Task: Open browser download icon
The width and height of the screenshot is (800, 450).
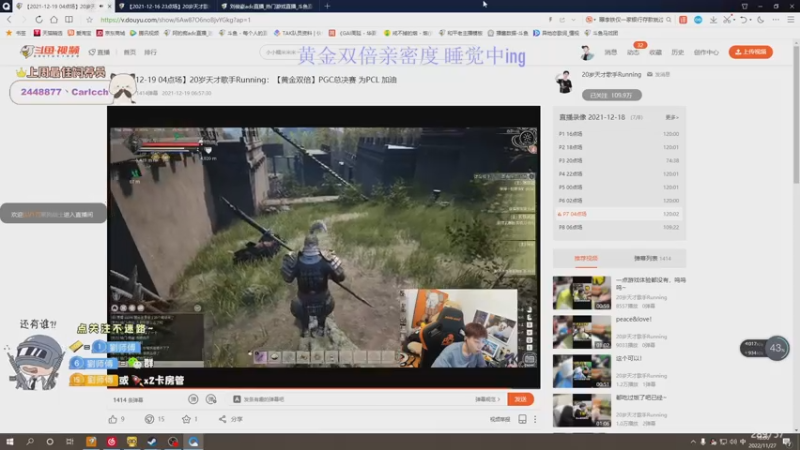Action: pos(713,20)
